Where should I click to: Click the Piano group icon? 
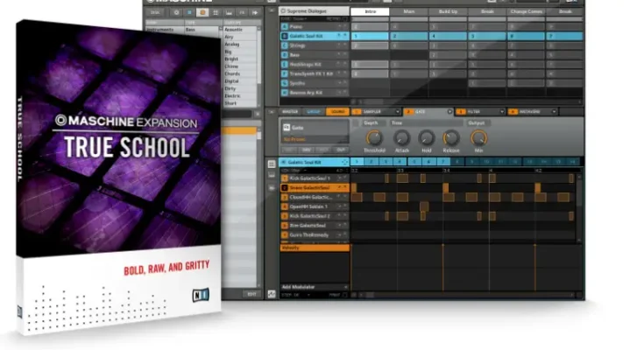point(284,26)
